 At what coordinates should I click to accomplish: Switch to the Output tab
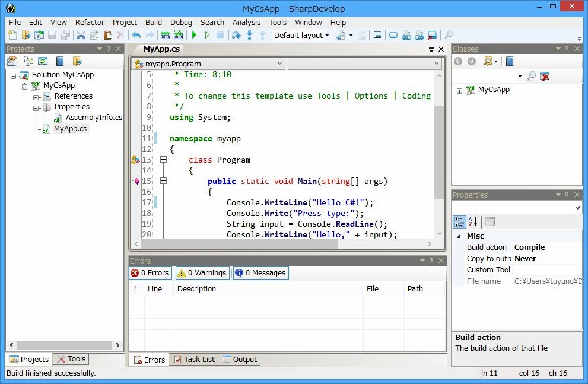(240, 359)
